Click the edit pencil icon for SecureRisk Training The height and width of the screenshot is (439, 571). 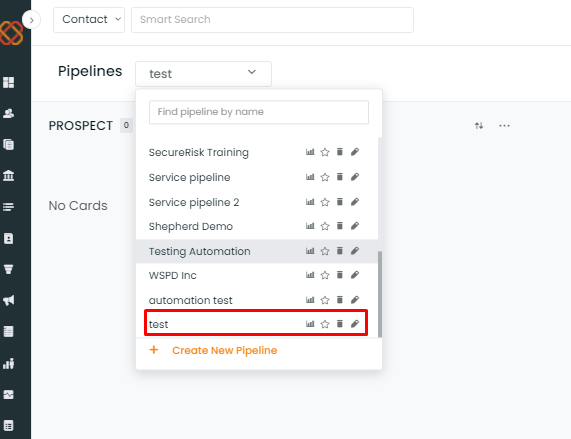pos(355,152)
